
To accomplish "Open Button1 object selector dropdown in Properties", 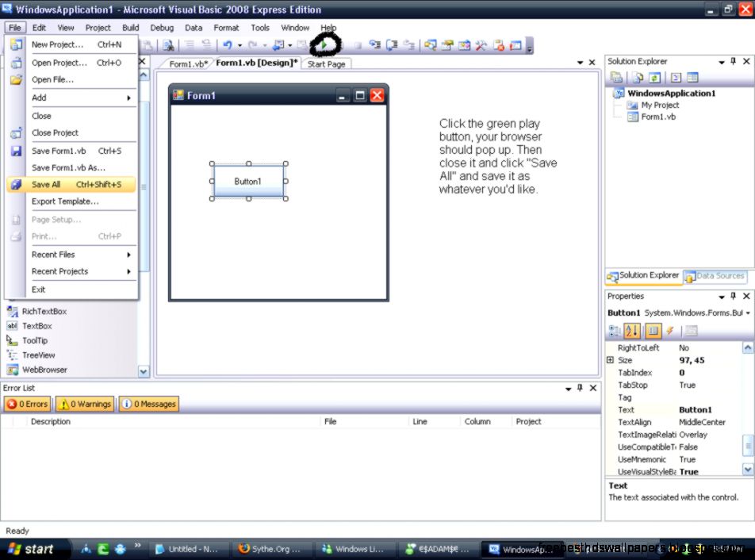I will pyautogui.click(x=748, y=313).
